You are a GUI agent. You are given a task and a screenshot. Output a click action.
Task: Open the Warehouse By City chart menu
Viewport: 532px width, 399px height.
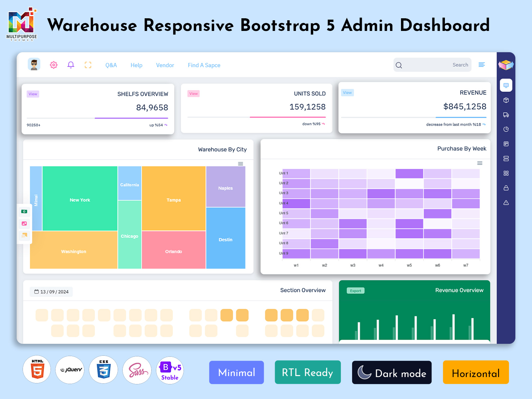pos(240,164)
